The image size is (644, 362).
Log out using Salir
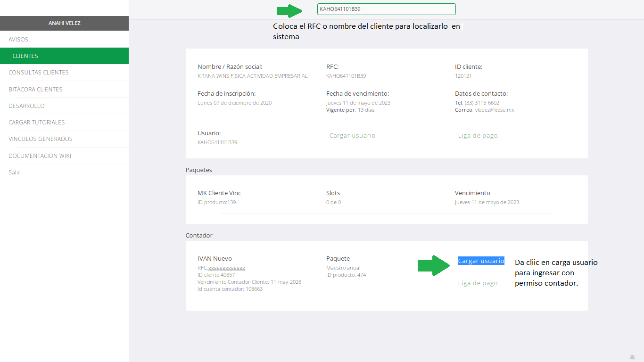(x=15, y=173)
